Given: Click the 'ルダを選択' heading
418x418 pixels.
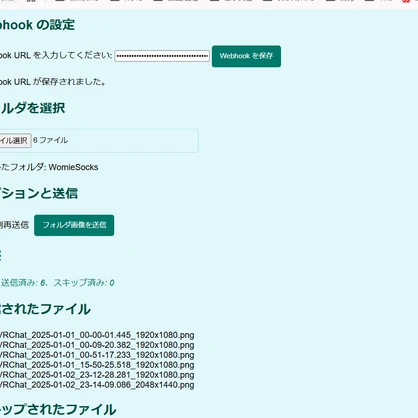Looking at the screenshot, I should (x=33, y=108).
